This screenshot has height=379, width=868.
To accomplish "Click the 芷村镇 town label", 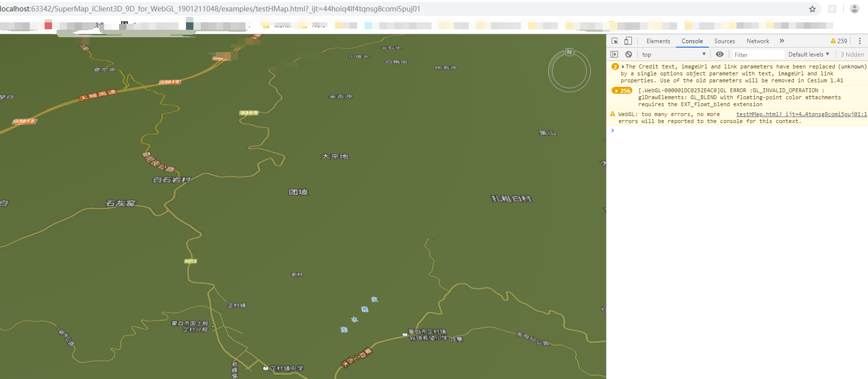I will pyautogui.click(x=237, y=305).
